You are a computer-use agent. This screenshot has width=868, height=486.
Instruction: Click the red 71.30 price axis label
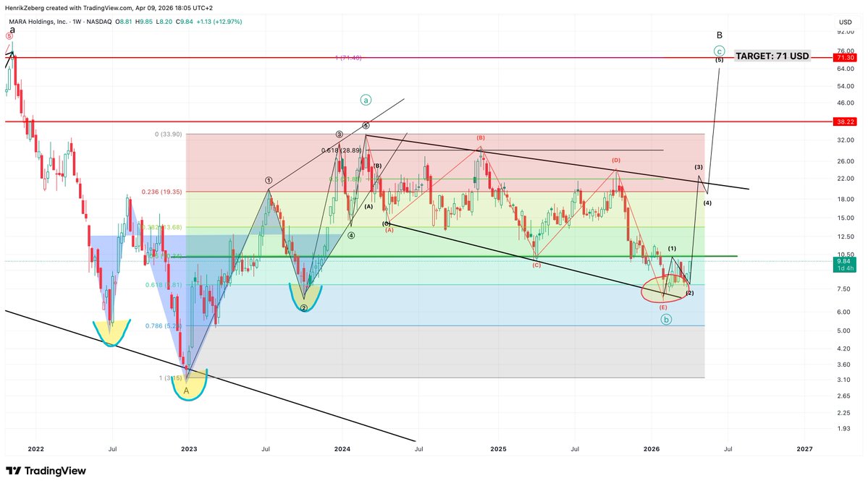(x=846, y=58)
